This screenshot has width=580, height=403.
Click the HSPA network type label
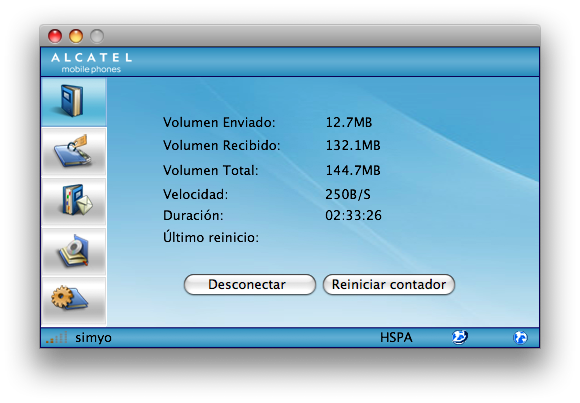[x=396, y=337]
